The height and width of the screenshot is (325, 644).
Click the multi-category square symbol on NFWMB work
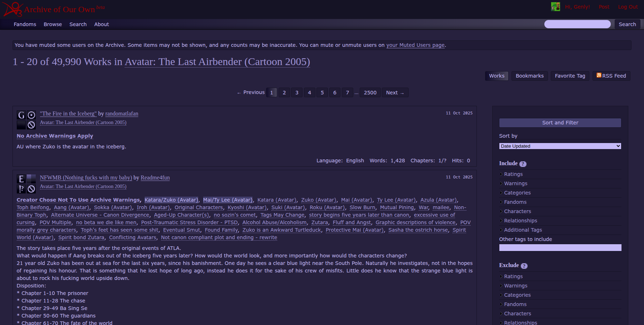tap(31, 179)
